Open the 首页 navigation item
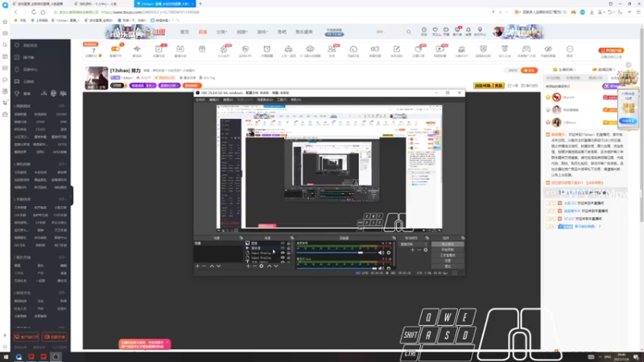 185,31
